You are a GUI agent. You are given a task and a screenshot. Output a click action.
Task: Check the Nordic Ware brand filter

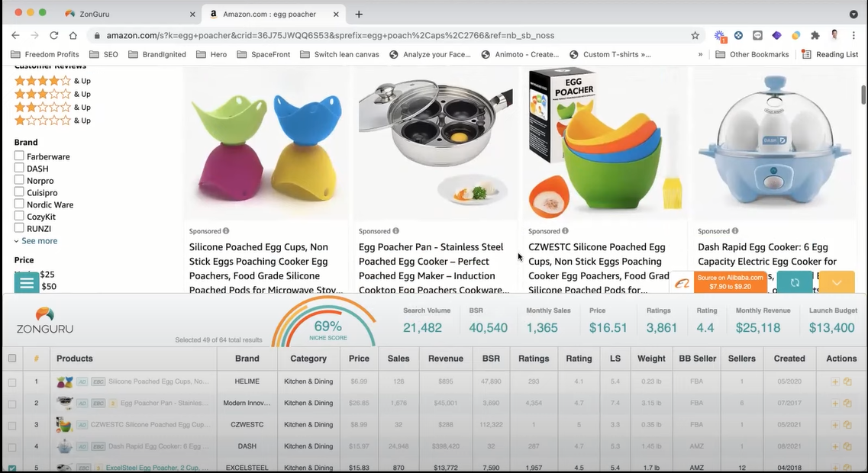coord(19,204)
